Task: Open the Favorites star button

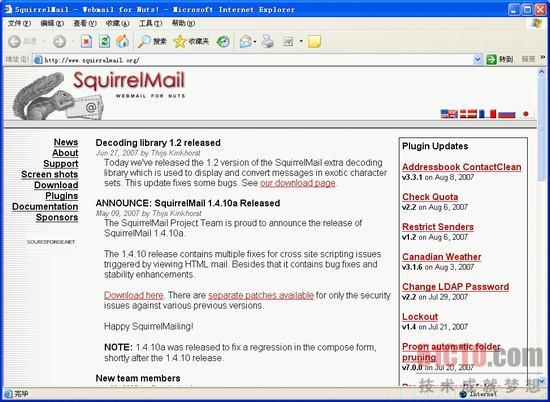Action: 191,41
